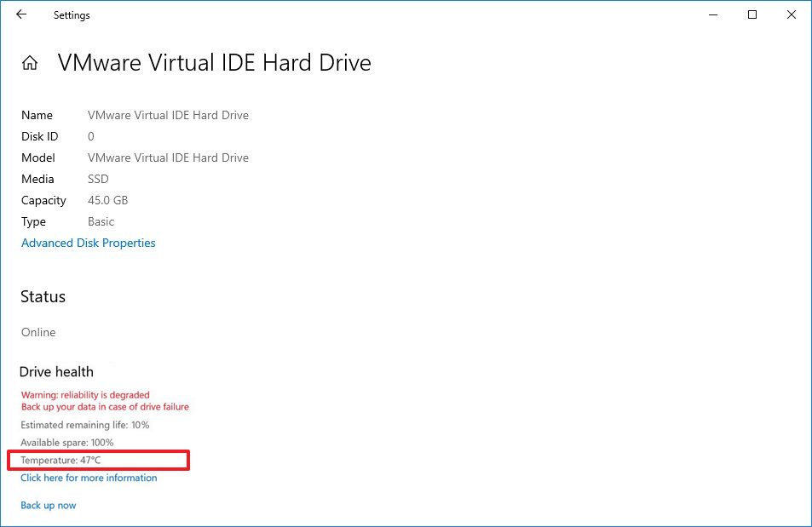812x527 pixels.
Task: Click the Capacity label
Action: click(x=43, y=200)
